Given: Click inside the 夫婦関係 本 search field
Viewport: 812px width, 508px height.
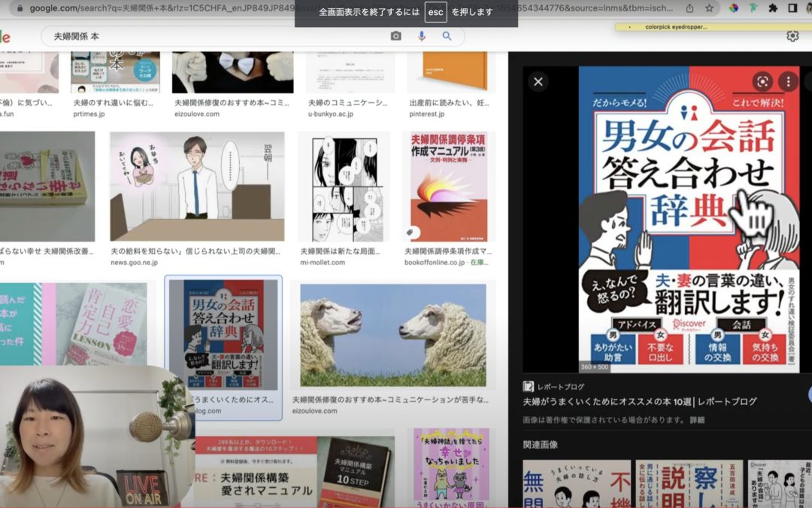Looking at the screenshot, I should coord(150,35).
